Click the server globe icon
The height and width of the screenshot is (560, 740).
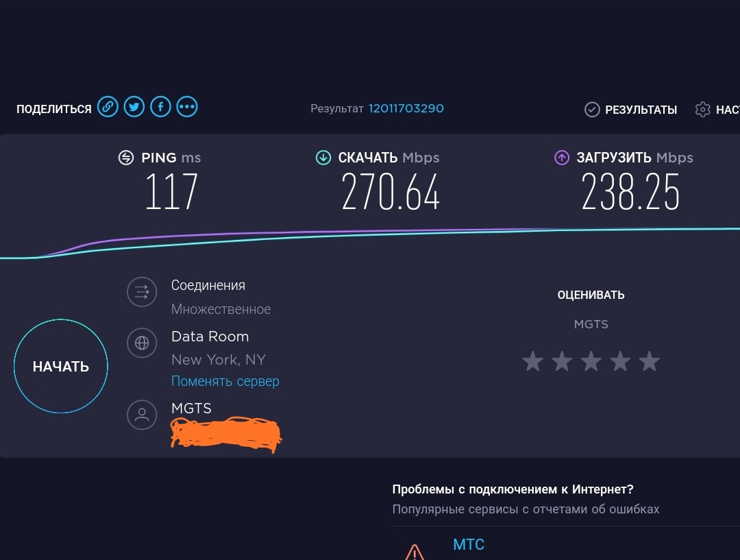point(142,343)
